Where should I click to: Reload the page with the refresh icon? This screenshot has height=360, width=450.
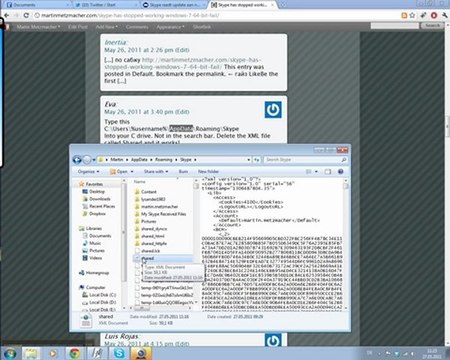(26, 15)
